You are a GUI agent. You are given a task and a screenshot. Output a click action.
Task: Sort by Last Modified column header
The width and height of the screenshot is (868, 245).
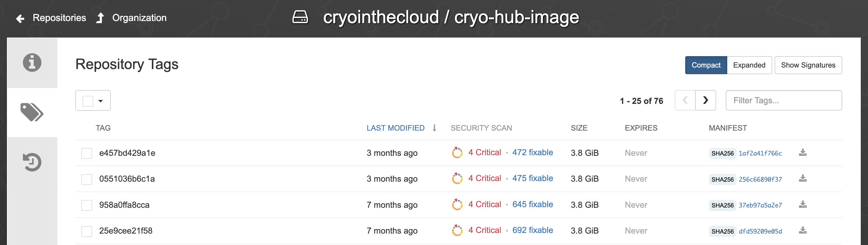[x=395, y=128]
